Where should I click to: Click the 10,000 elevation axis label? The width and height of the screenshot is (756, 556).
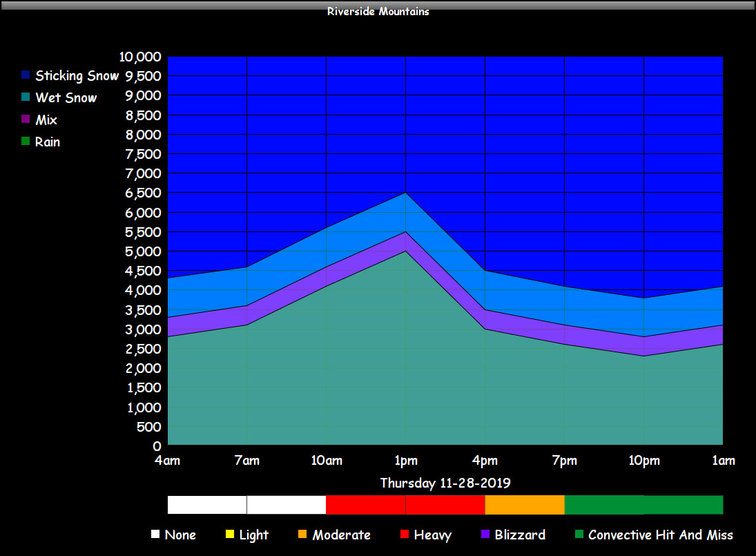141,57
